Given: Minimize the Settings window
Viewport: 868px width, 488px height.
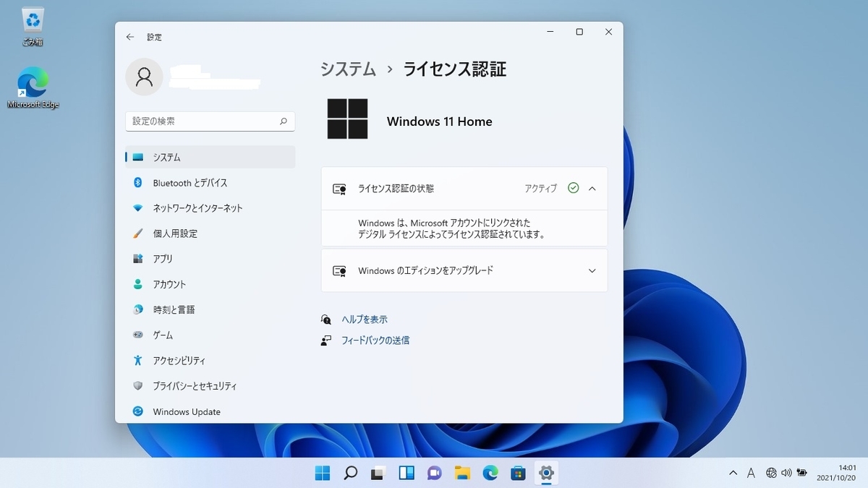Looking at the screenshot, I should click(x=550, y=32).
